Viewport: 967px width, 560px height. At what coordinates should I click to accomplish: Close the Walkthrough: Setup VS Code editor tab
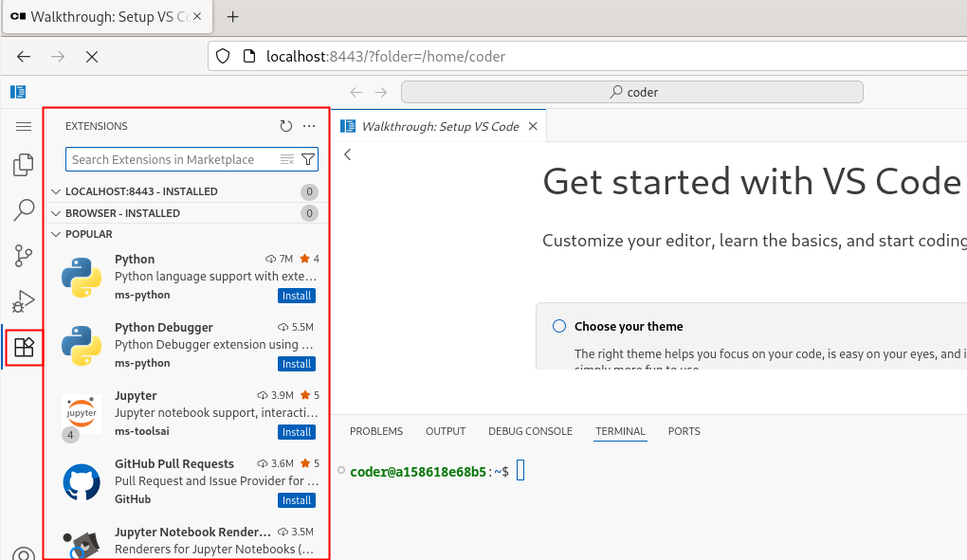[x=533, y=126]
